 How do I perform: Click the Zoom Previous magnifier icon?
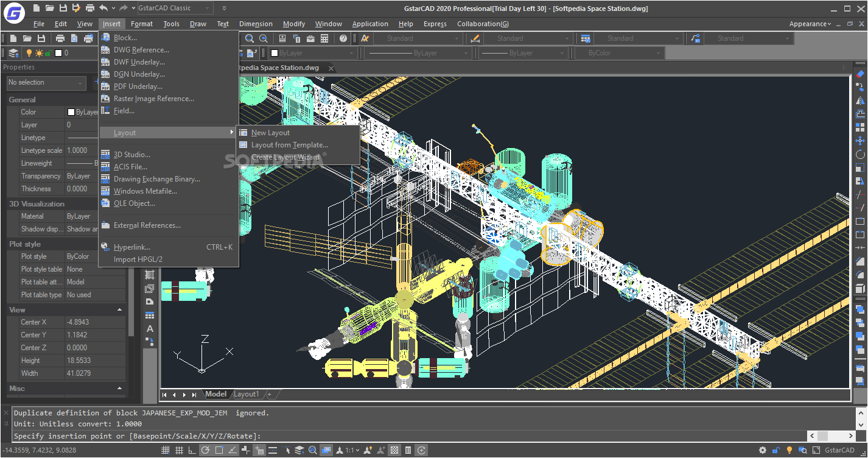[x=264, y=38]
